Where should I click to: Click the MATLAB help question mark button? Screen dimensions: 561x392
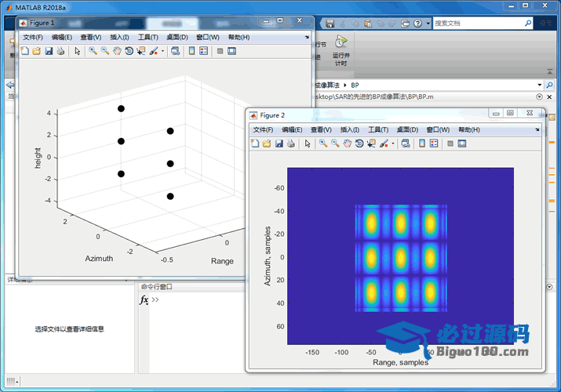(x=419, y=24)
